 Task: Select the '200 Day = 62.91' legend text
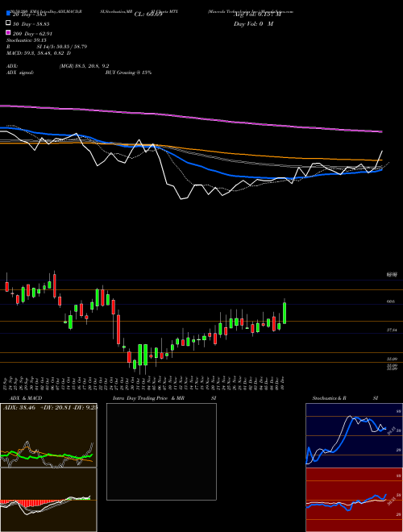(32, 34)
